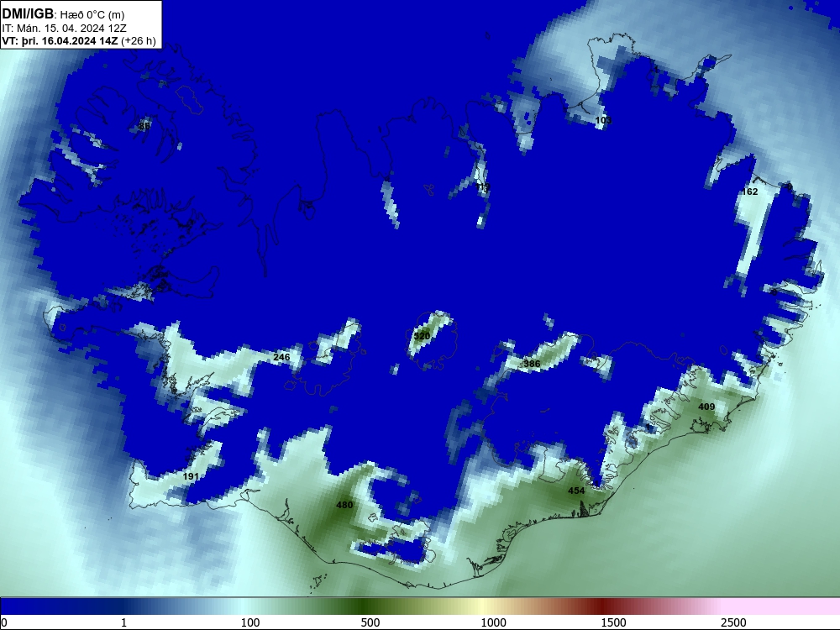
Task: Click the 'IT: Mán. 15. 04. 2024 12Z' line
Action: (65, 29)
